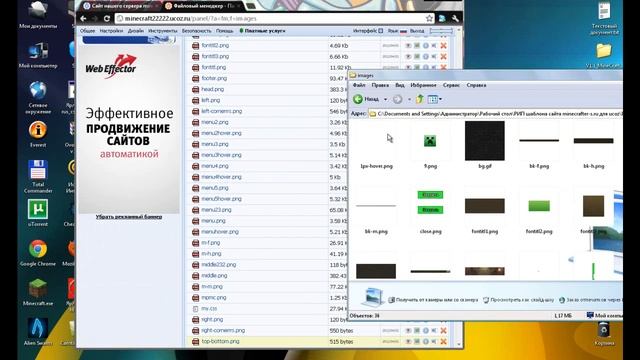Image resolution: width=640 pixels, height=360 pixels.
Task: Open Корзина recycle bin icon
Action: (604, 334)
